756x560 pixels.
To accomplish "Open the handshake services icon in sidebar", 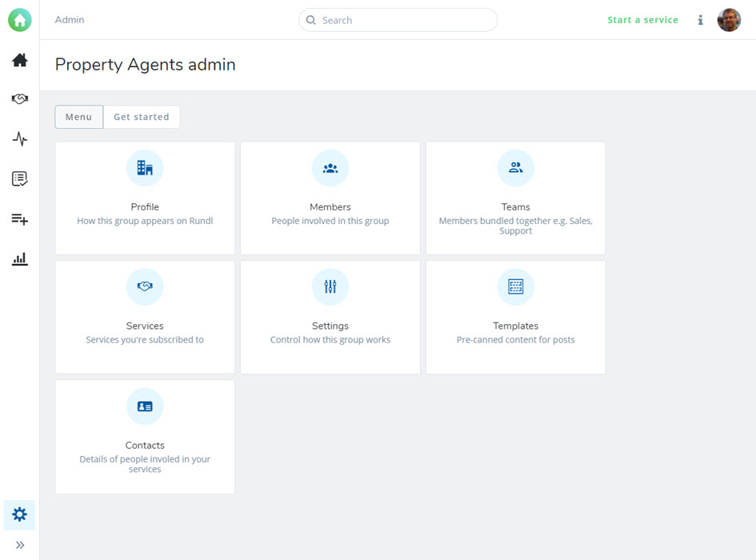I will point(20,99).
